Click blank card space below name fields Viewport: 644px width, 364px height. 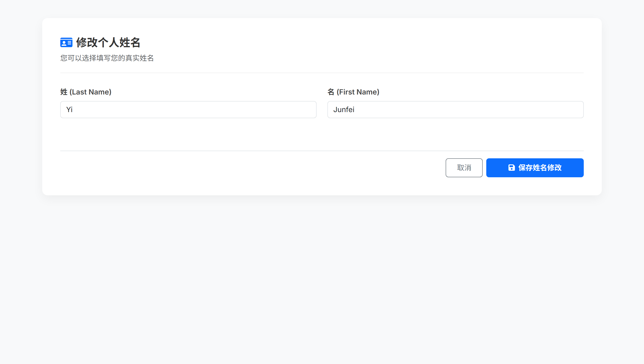point(322,134)
